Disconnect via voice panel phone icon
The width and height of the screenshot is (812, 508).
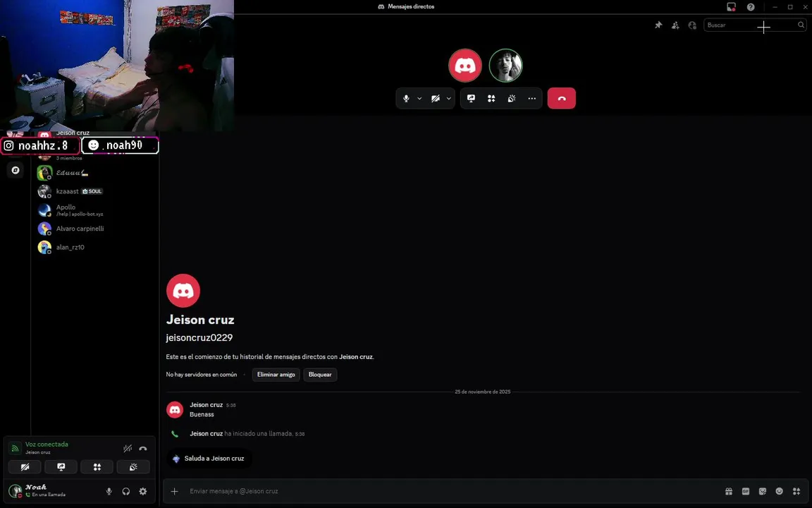click(x=143, y=449)
